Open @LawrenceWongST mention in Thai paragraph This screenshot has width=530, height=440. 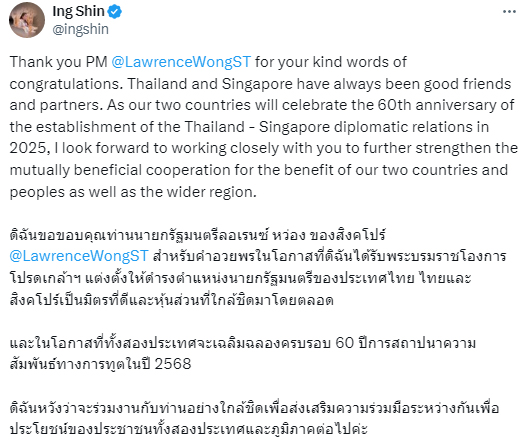pos(79,256)
